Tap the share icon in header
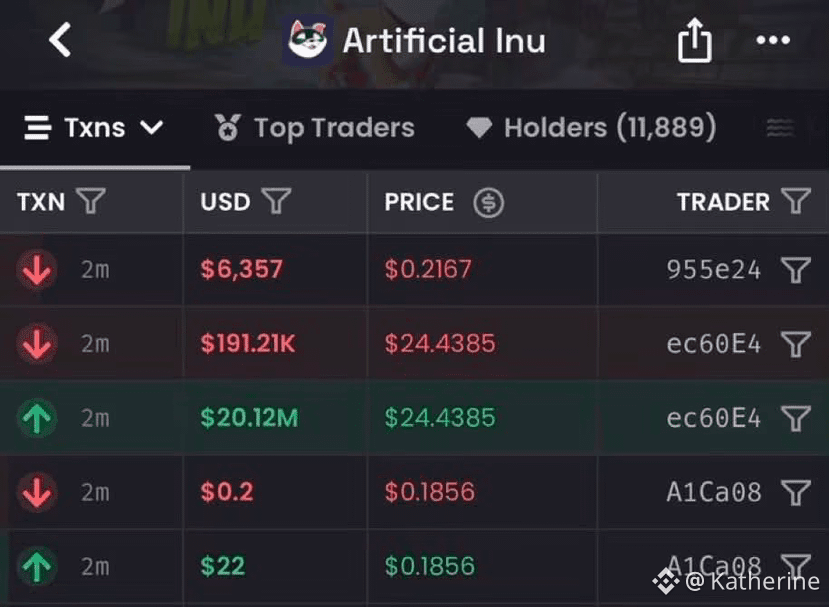The width and height of the screenshot is (829, 607). (694, 40)
